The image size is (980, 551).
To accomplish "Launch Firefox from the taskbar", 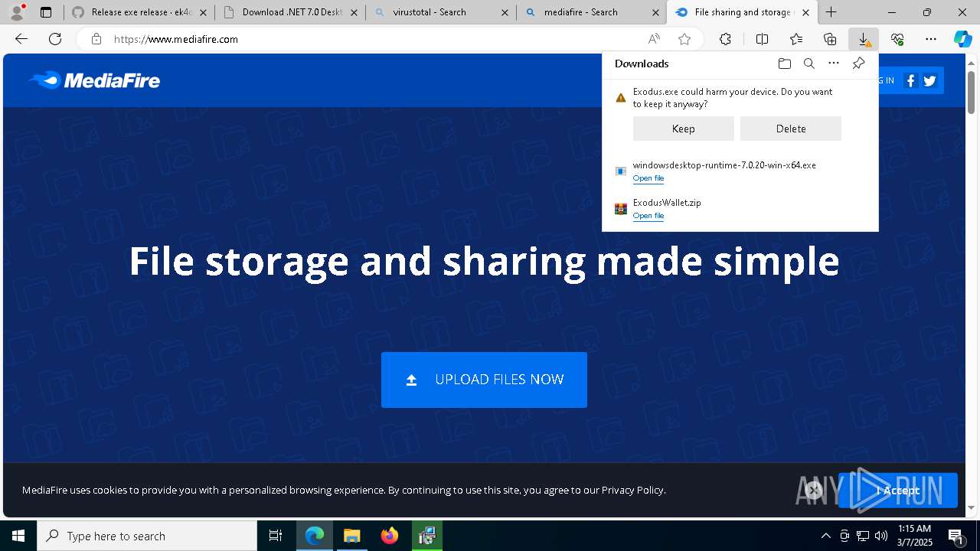I will (390, 536).
